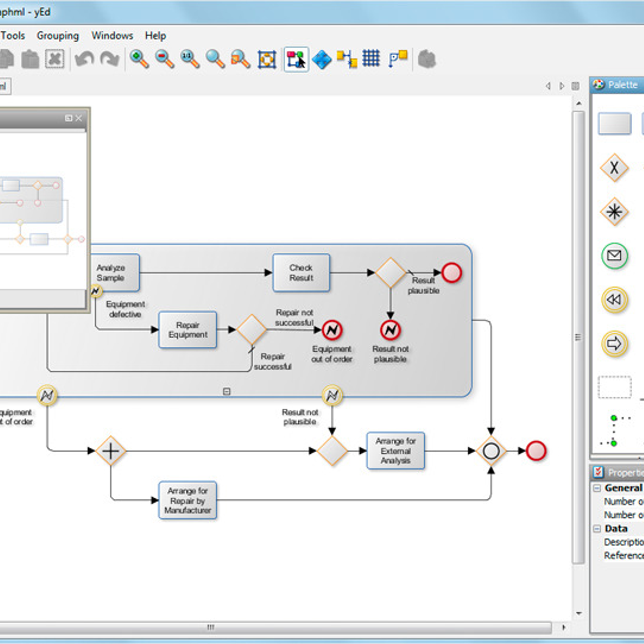Select the final red end event

click(x=536, y=451)
